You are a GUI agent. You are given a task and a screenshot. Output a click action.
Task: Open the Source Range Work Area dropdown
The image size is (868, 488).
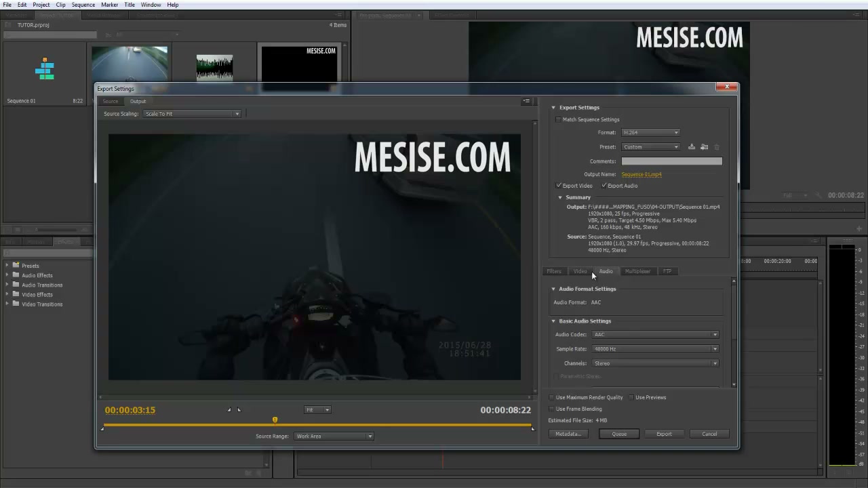334,436
